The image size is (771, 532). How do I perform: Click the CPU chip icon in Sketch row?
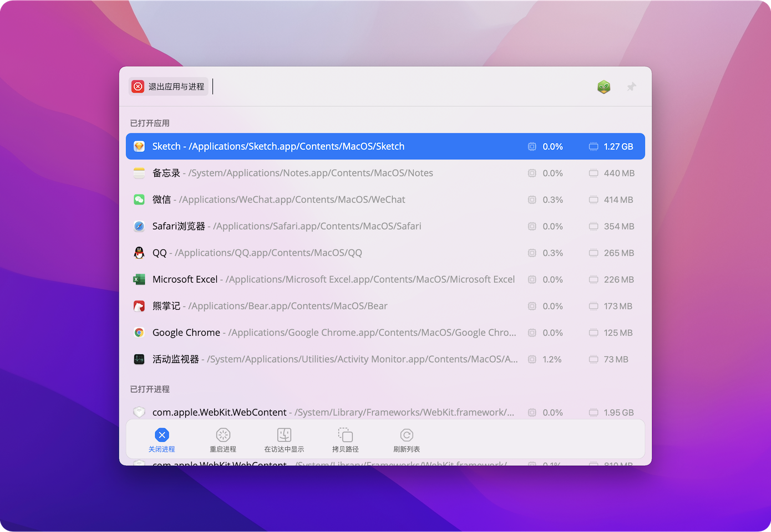(532, 146)
